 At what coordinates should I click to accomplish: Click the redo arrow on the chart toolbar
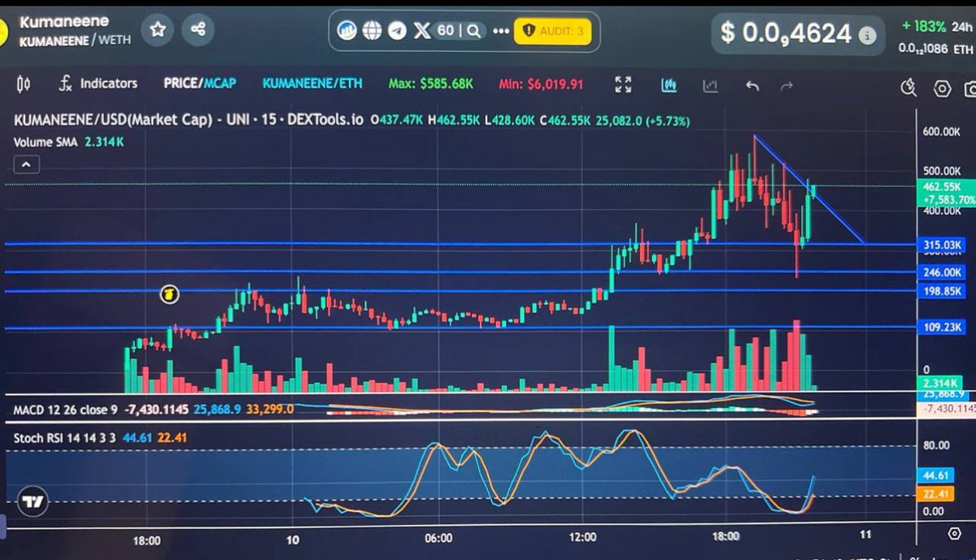pyautogui.click(x=786, y=83)
